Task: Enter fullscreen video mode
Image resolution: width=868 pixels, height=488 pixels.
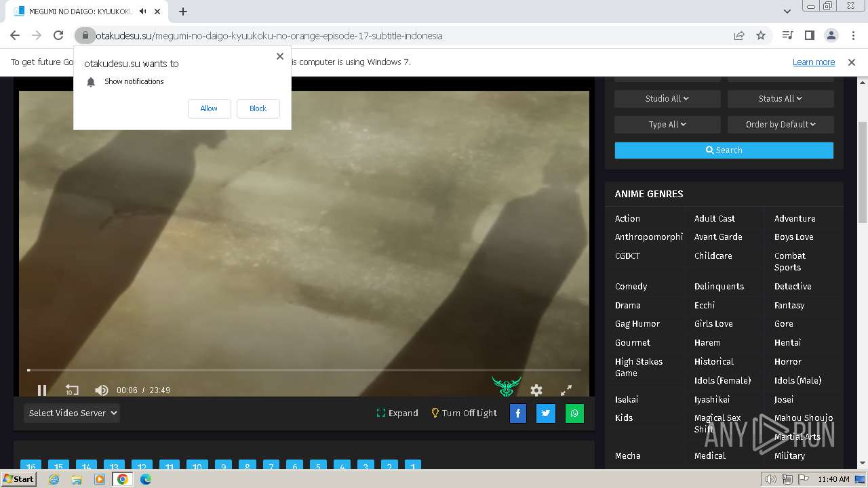Action: tap(566, 390)
